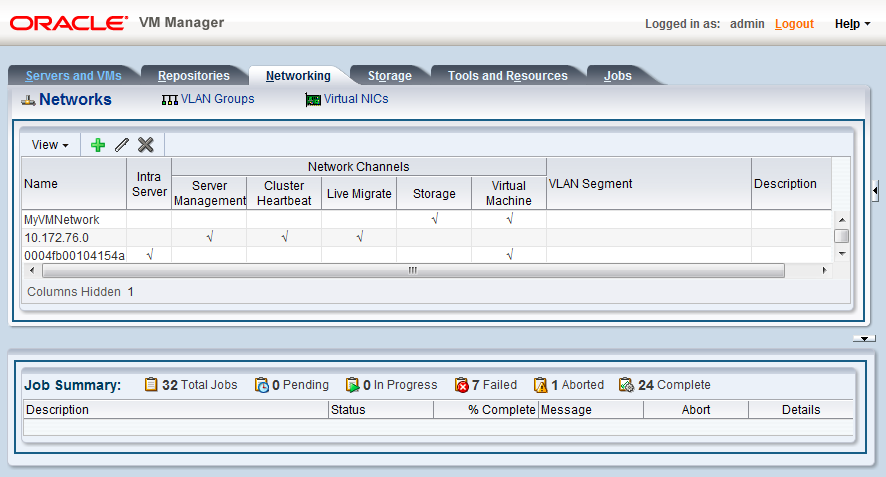Sort by the Name column header
The width and height of the screenshot is (886, 477).
click(x=74, y=184)
